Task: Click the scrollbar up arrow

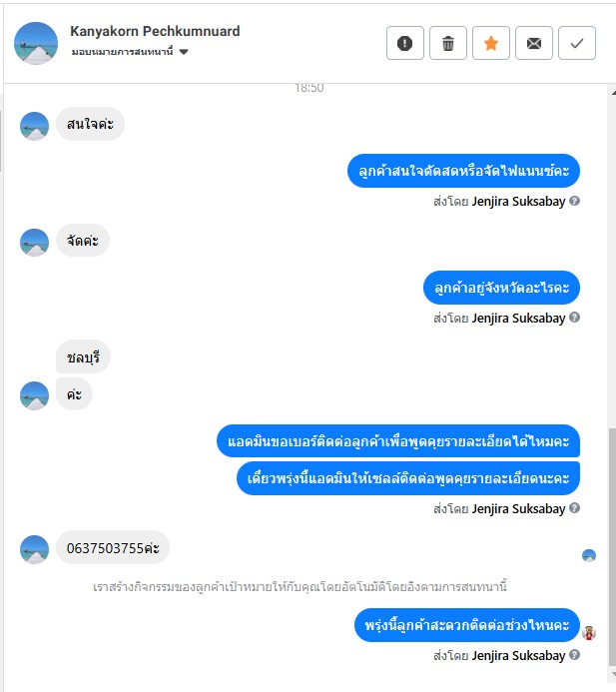Action: [x=613, y=93]
